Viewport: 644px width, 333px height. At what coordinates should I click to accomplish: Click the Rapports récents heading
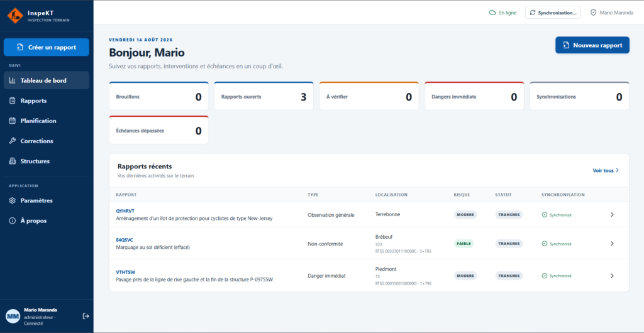click(145, 166)
